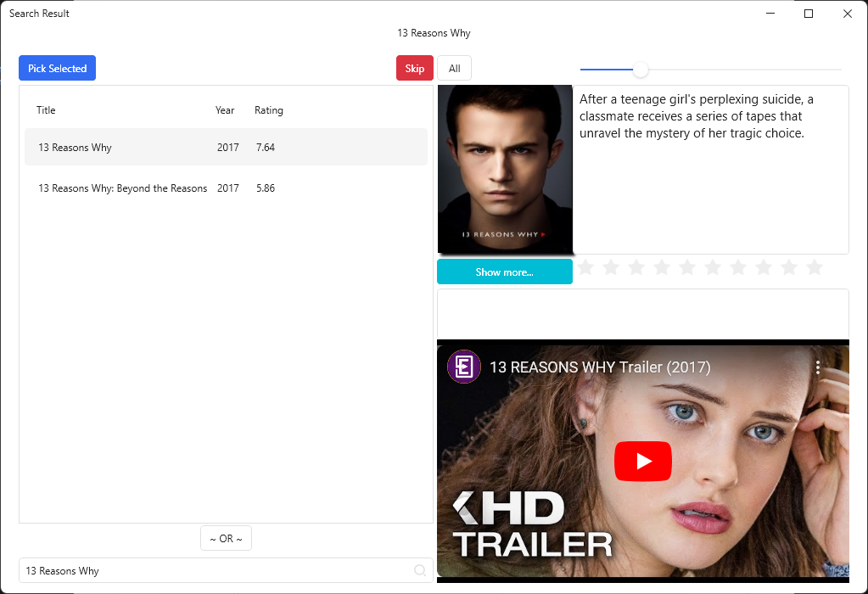Click the plot description text

(x=697, y=116)
